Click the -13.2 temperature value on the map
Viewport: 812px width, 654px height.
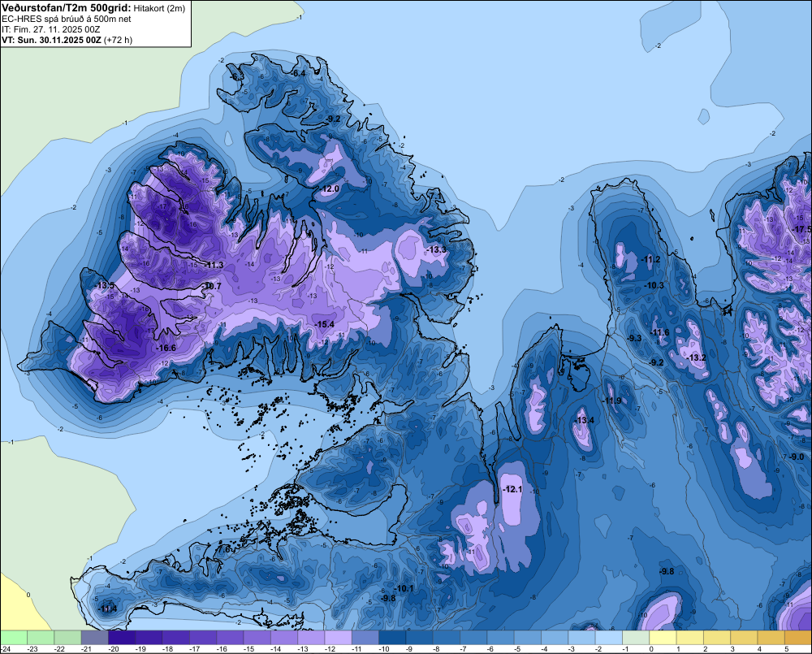click(x=697, y=357)
